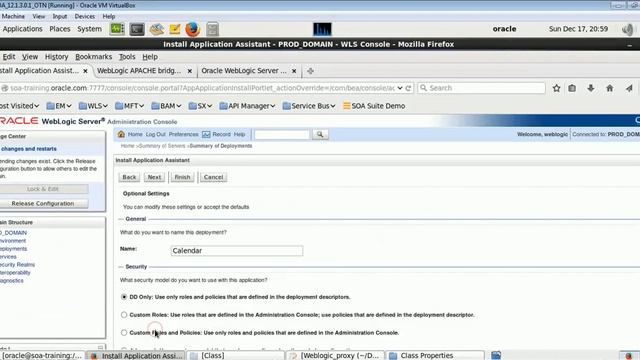This screenshot has width=640, height=360.
Task: Show bookmarks list icon next to star
Action: pos(572,88)
